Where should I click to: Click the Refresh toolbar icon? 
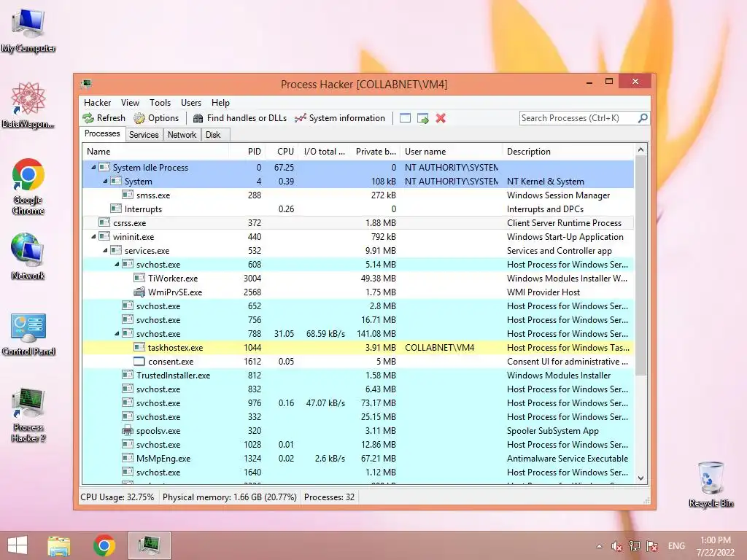(x=88, y=118)
